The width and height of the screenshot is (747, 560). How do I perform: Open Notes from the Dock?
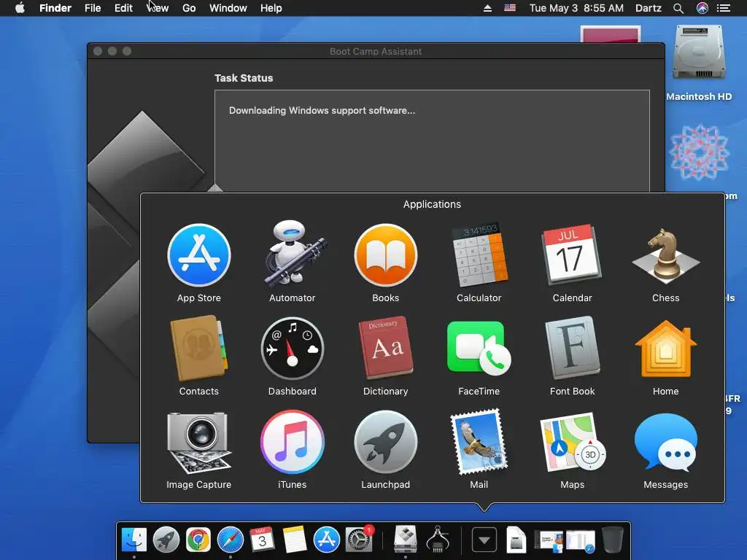click(x=295, y=540)
